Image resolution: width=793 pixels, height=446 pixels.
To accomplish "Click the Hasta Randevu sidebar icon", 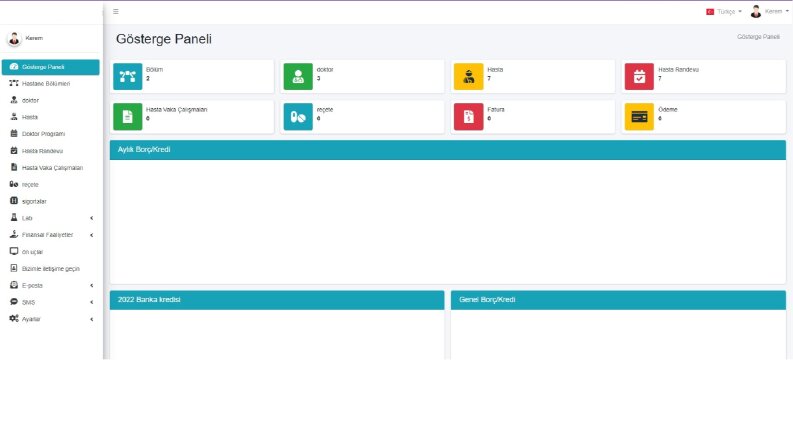I will pyautogui.click(x=14, y=151).
